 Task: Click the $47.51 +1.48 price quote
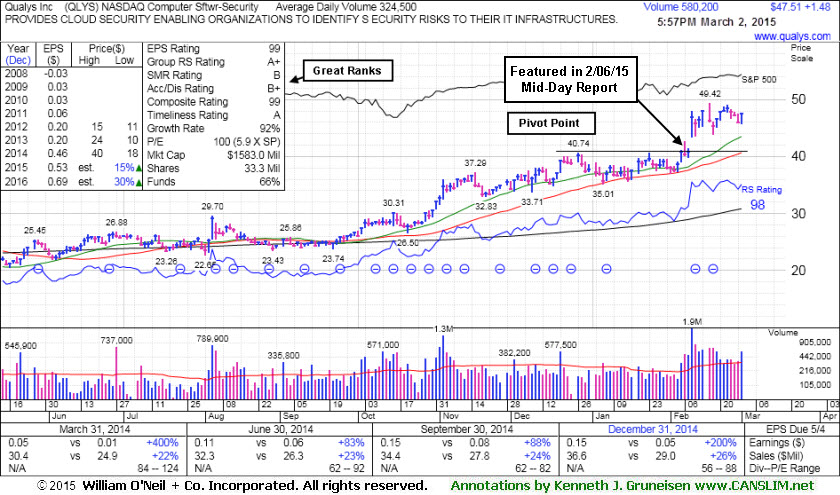pos(800,7)
